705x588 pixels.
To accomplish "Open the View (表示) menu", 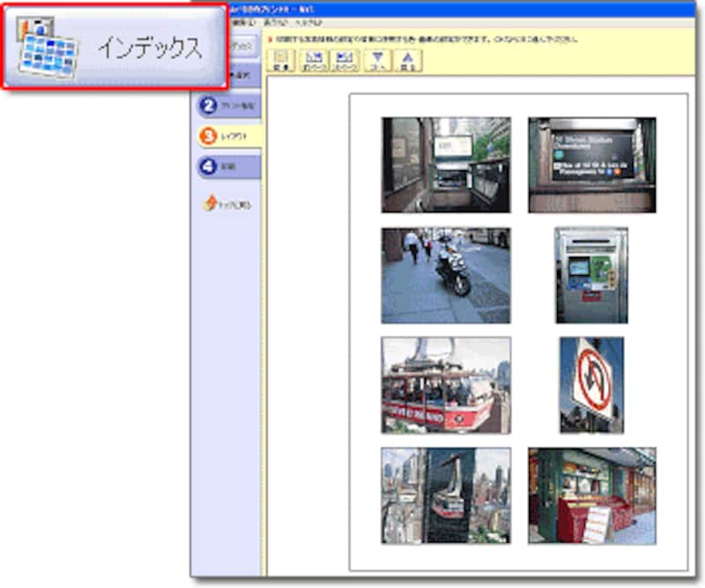I will [x=275, y=20].
